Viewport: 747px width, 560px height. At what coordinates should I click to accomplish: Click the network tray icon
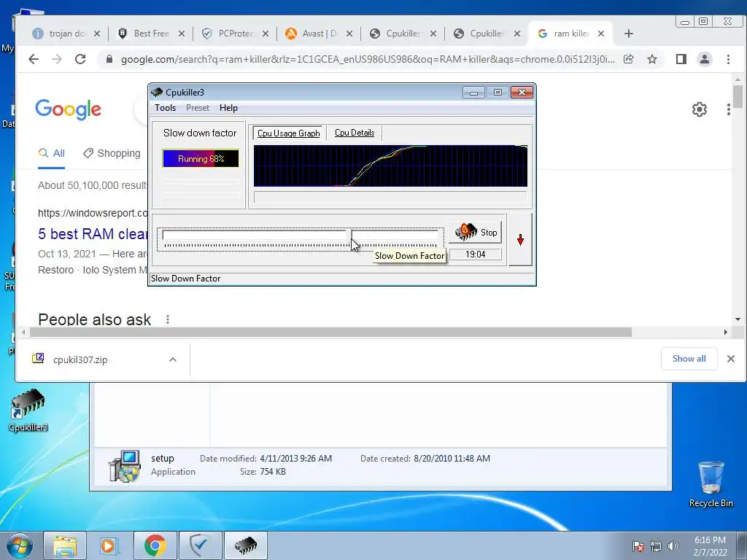point(656,546)
